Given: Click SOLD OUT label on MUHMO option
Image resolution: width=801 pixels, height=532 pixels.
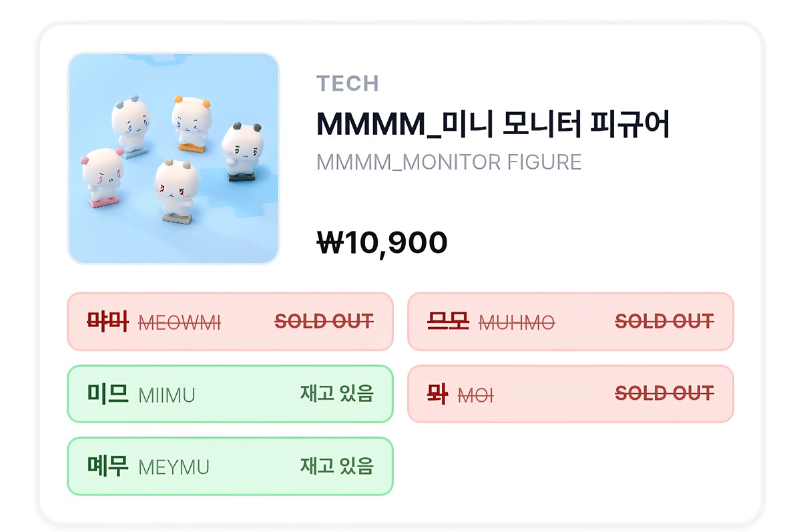Looking at the screenshot, I should (664, 322).
